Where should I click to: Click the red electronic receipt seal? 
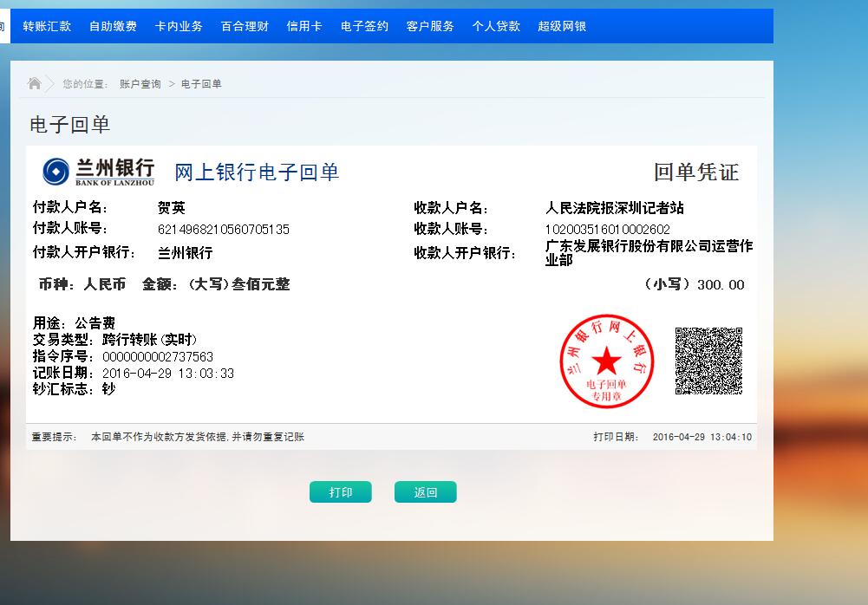click(x=607, y=361)
